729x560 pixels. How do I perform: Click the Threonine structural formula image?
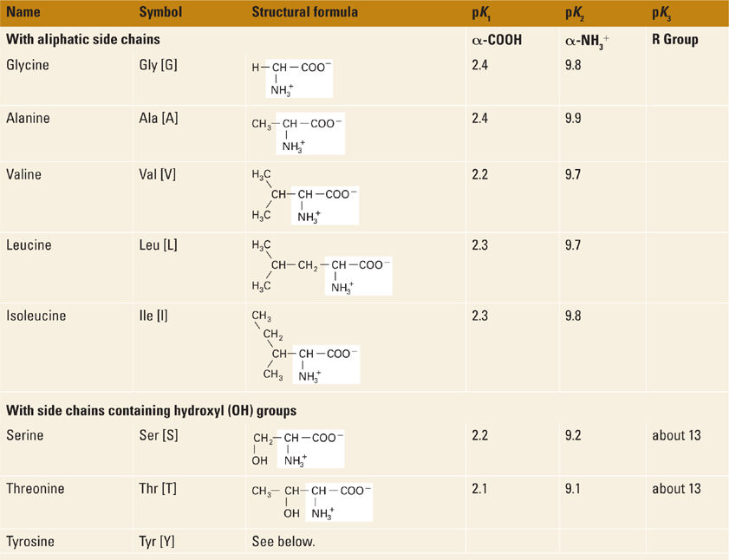coord(310,502)
